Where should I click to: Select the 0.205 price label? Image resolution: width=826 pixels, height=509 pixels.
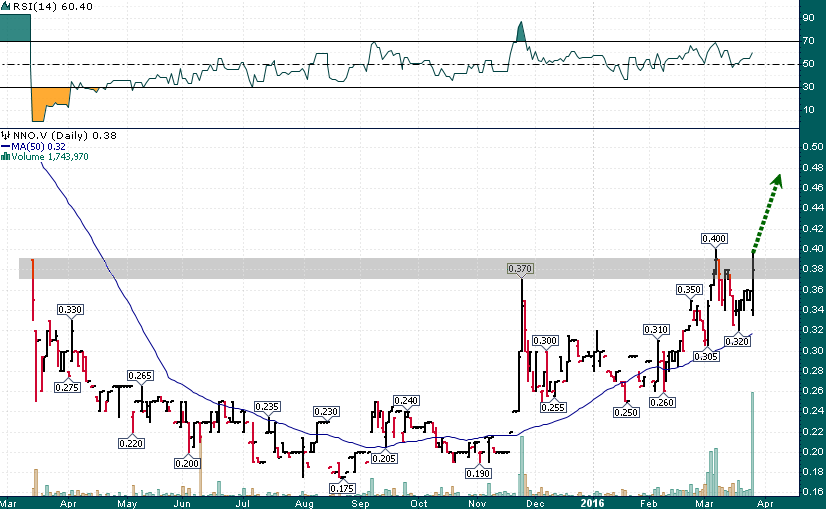coord(384,458)
